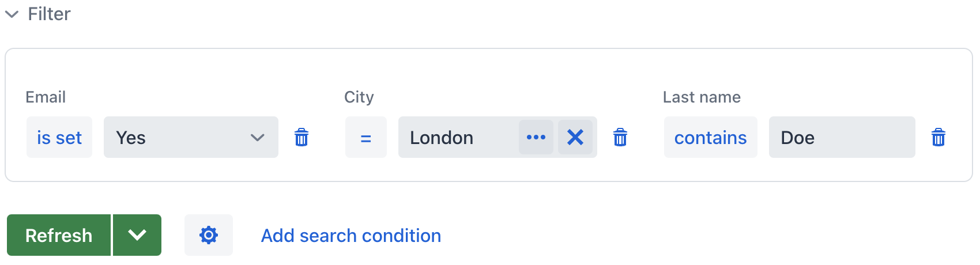Screen dimensions: 980x265
Task: Open the City value picker ellipsis
Action: click(536, 138)
